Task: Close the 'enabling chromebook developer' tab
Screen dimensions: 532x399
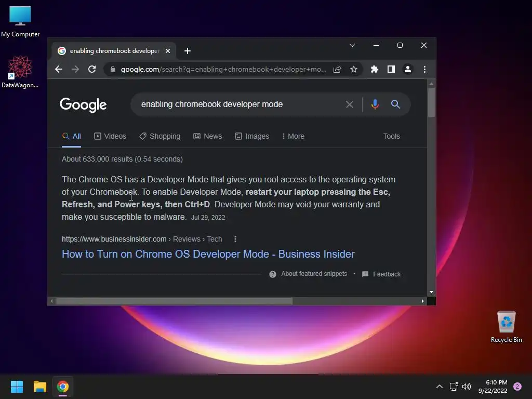Action: (168, 51)
